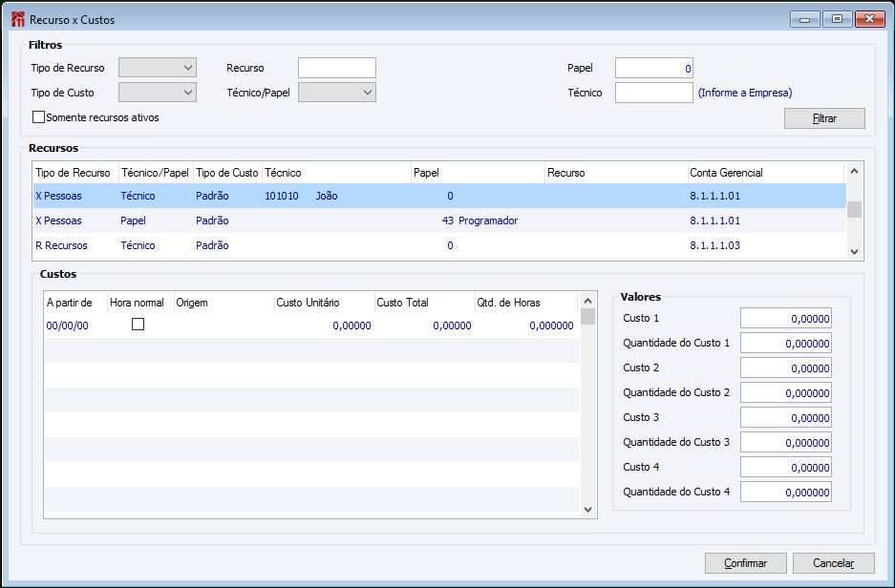Open the Tipo de Recurso dropdown
Image resolution: width=895 pixels, height=588 pixels.
[158, 68]
